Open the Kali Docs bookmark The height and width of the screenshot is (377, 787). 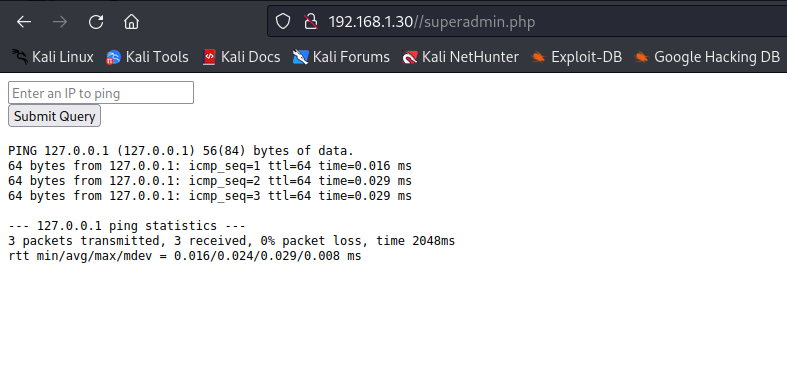pos(241,57)
